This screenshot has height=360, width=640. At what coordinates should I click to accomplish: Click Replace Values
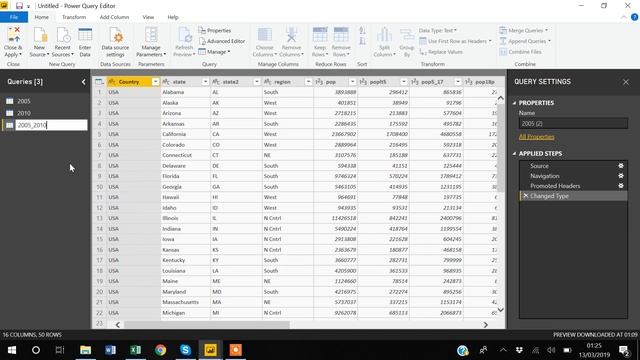click(x=441, y=52)
